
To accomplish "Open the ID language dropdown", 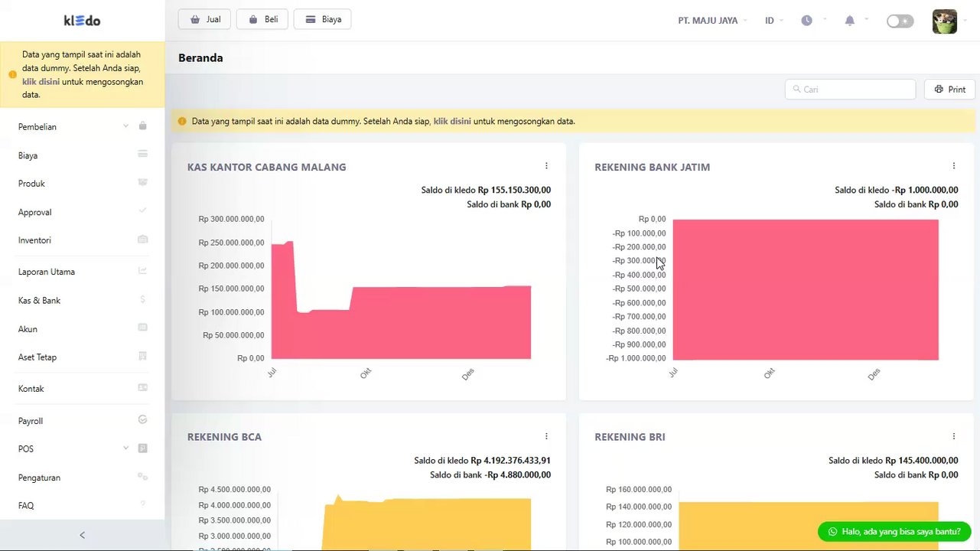I will [x=773, y=21].
